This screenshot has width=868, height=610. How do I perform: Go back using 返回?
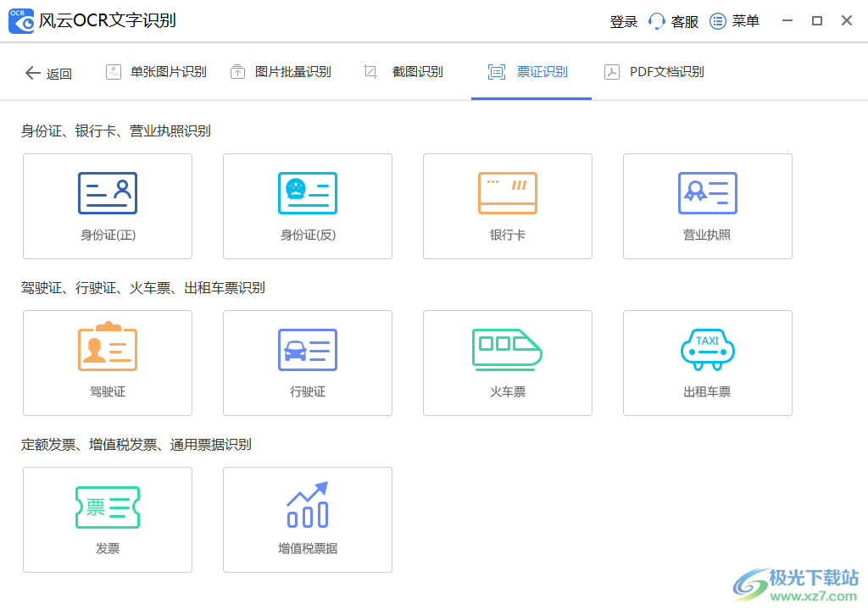(59, 74)
